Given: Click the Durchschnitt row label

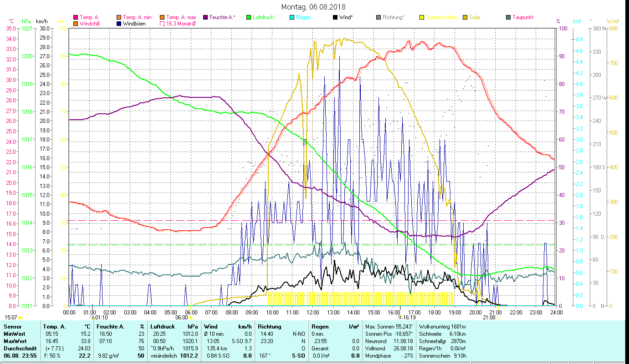Looking at the screenshot, I should pyautogui.click(x=18, y=348).
